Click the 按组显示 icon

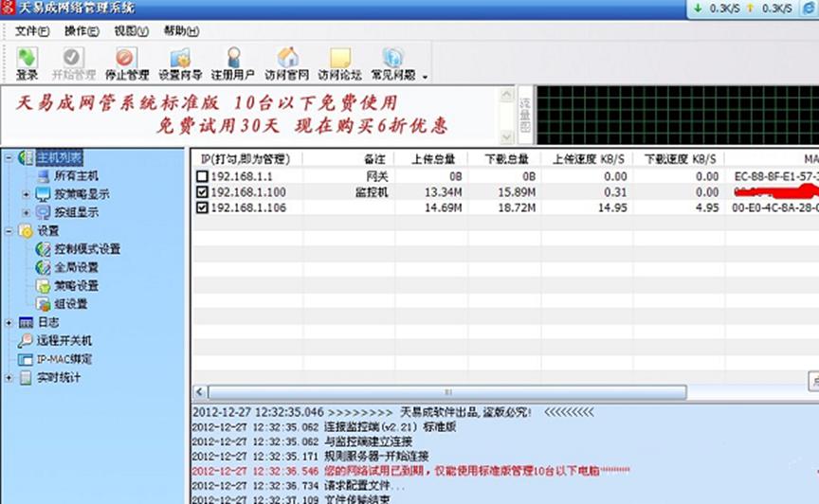[x=43, y=212]
